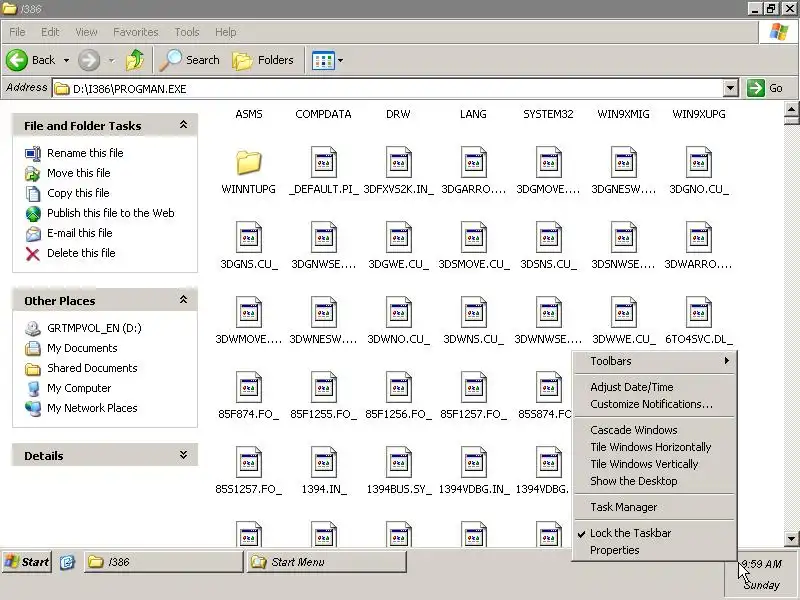This screenshot has height=600, width=800.
Task: Collapse the File and Folder Tasks panel
Action: tap(183, 125)
